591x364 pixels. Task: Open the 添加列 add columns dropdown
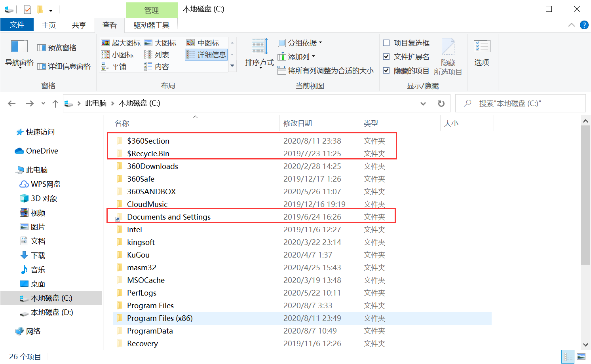pos(296,57)
